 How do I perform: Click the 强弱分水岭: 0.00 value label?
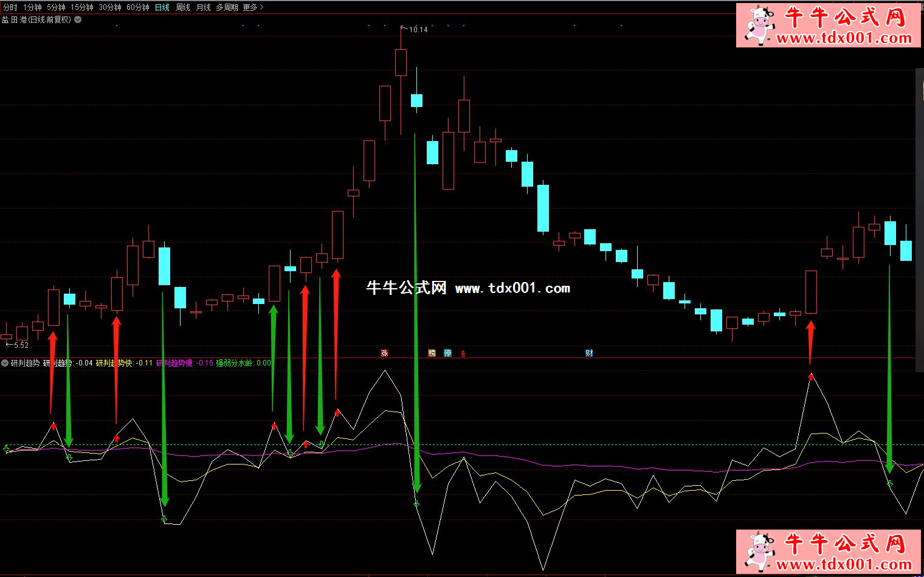pyautogui.click(x=244, y=363)
